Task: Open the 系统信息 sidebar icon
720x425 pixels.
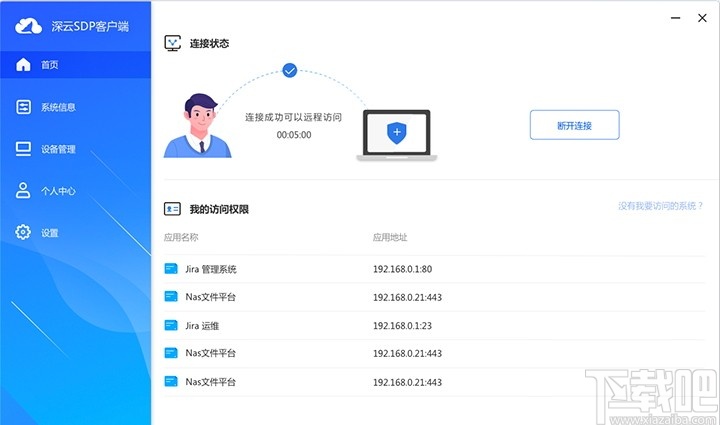Action: (23, 107)
